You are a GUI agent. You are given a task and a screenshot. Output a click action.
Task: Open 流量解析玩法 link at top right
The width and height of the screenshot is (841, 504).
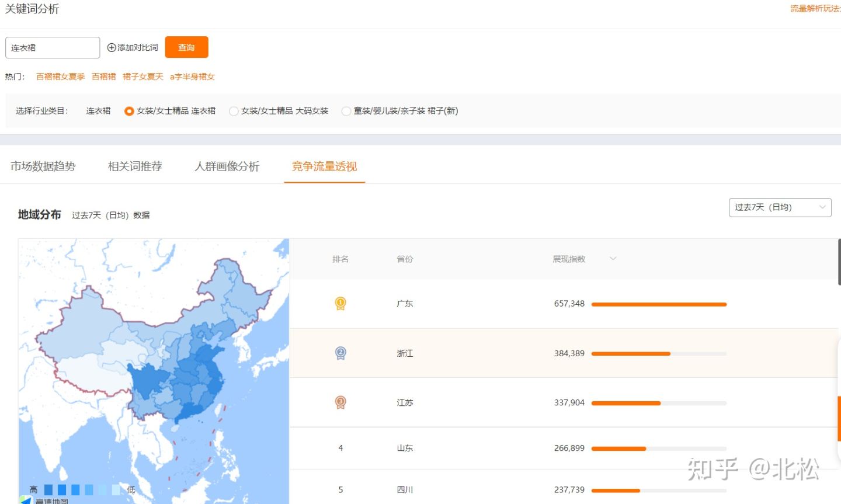815,8
